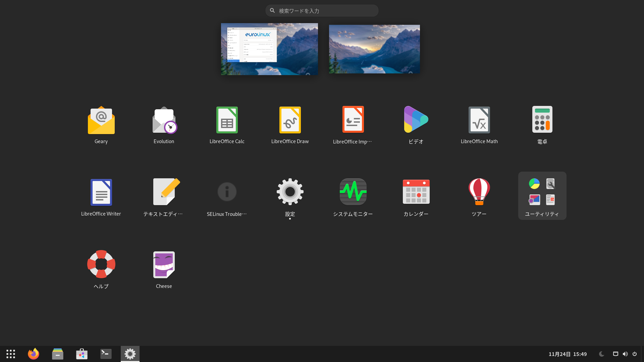644x362 pixels.
Task: Switch to the empty second workspace thumbnail
Action: click(x=374, y=49)
